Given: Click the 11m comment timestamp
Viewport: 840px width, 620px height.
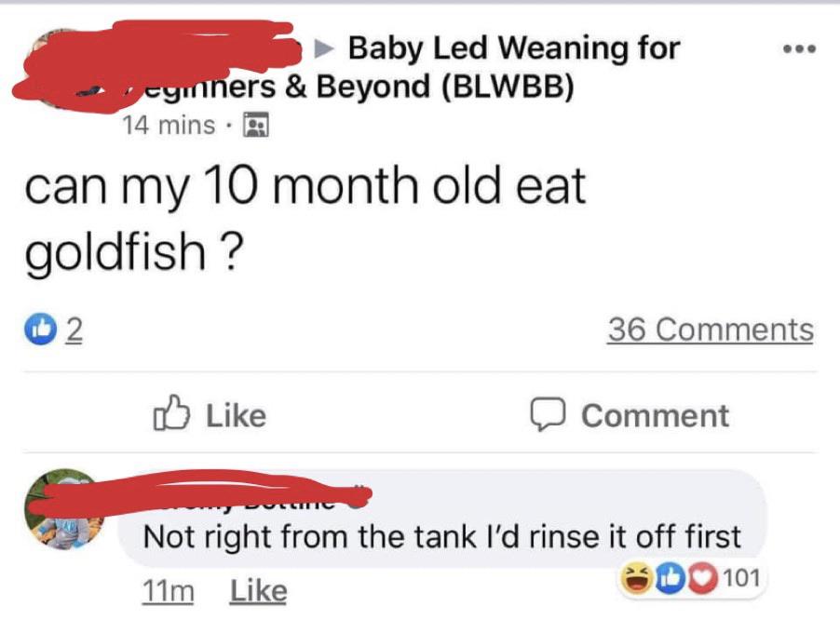Looking at the screenshot, I should (x=169, y=589).
